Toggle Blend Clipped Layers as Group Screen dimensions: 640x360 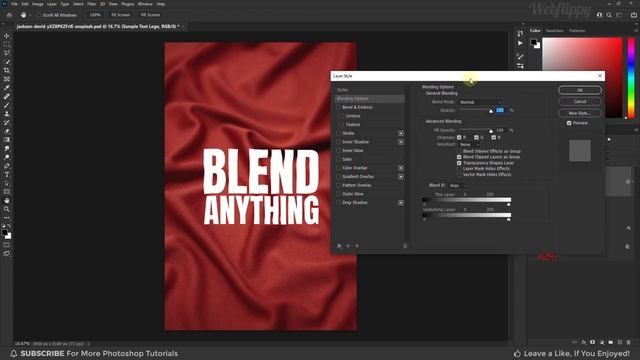pyautogui.click(x=459, y=157)
